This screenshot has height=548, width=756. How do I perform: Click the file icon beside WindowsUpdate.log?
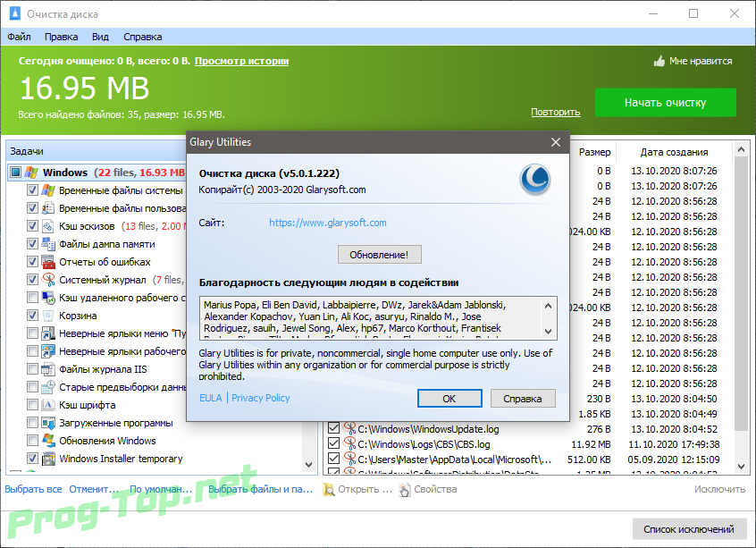(x=349, y=428)
